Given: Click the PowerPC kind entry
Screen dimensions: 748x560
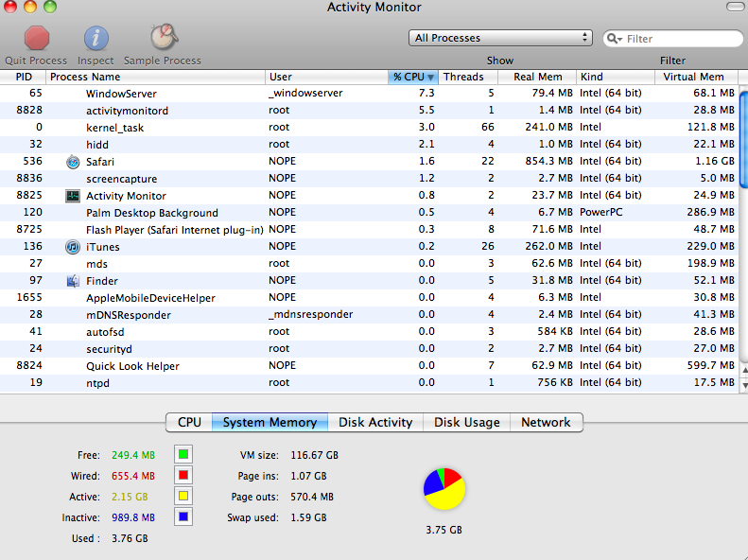Looking at the screenshot, I should [x=601, y=212].
